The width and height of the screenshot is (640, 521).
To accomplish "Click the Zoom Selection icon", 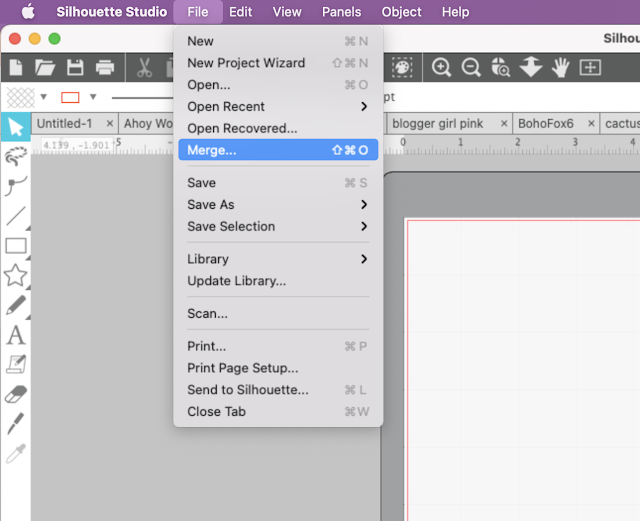I will coord(500,67).
